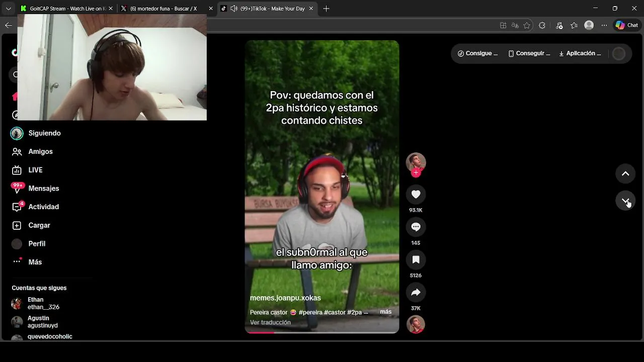
Task: Go back with the browser back arrow
Action: 8,25
